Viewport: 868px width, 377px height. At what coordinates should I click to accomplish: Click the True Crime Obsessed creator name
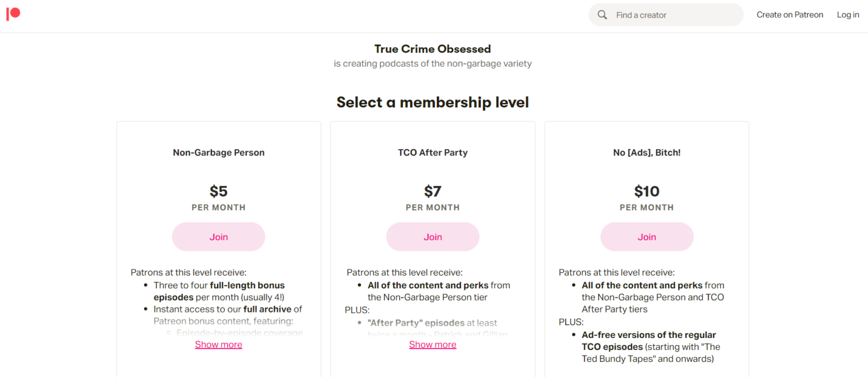[432, 49]
